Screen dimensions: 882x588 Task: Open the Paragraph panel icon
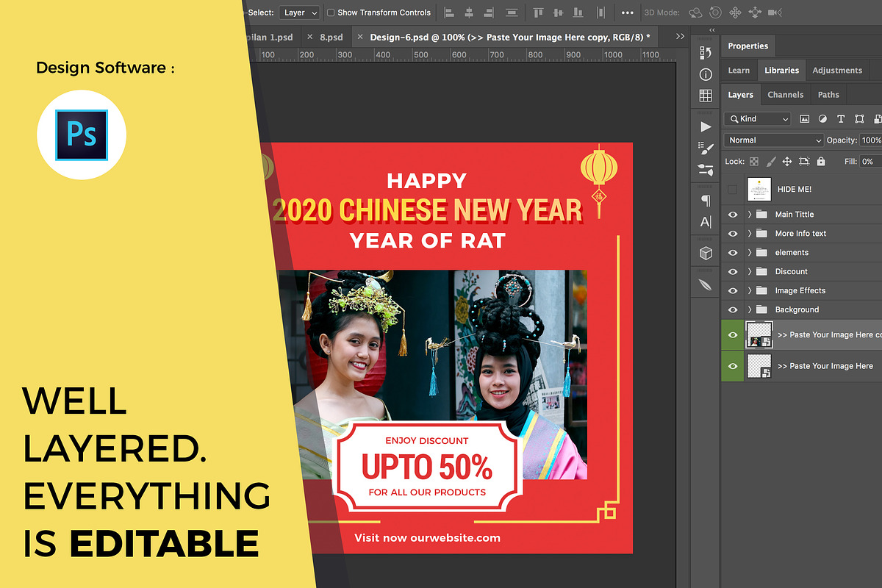706,200
